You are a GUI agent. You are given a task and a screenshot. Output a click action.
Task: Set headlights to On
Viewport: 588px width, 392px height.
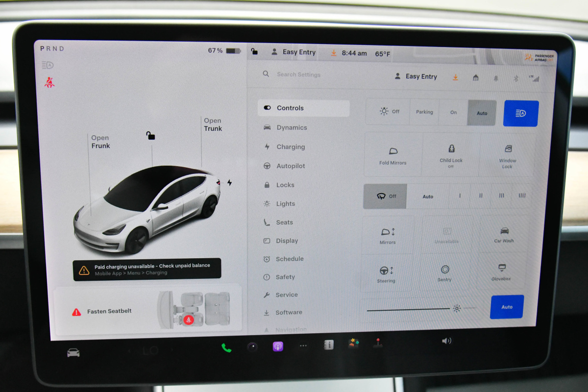(453, 113)
